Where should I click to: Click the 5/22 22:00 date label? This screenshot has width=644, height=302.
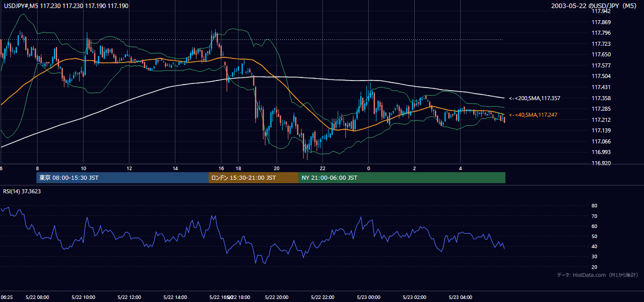pyautogui.click(x=323, y=297)
